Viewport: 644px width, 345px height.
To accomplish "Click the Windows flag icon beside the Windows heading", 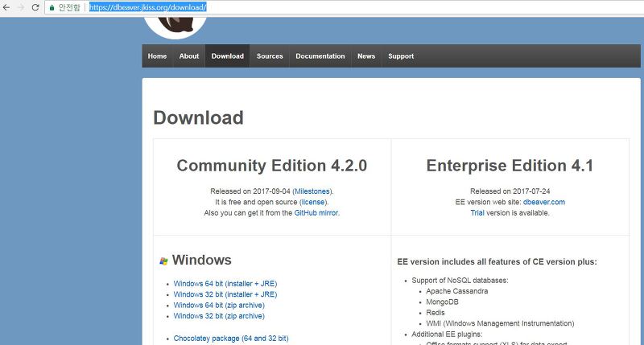I will pyautogui.click(x=163, y=261).
